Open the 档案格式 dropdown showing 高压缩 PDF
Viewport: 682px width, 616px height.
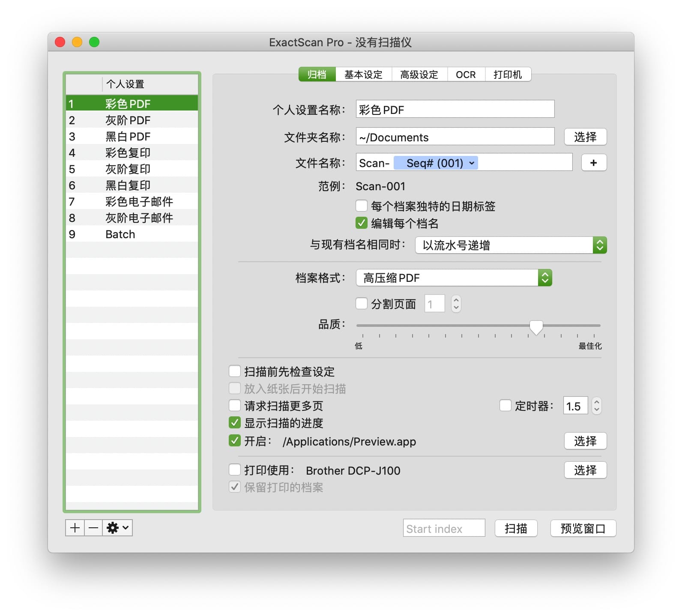coord(454,278)
